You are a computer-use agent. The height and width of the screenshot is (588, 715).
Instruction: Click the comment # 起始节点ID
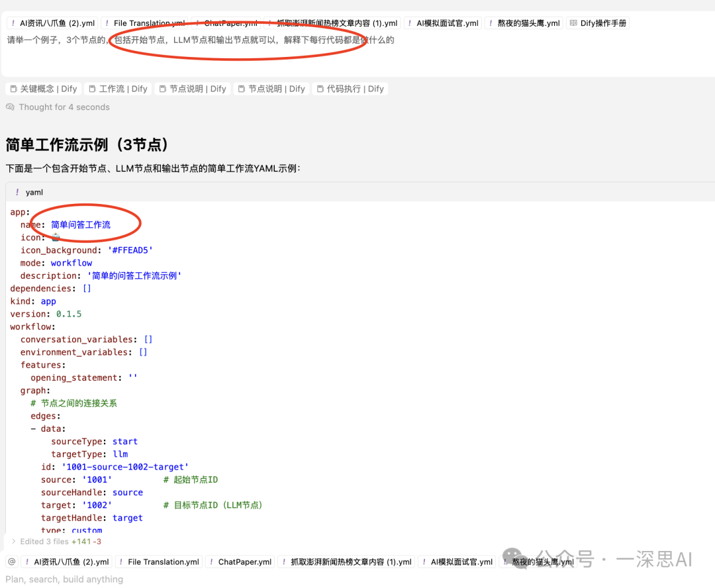click(x=191, y=480)
